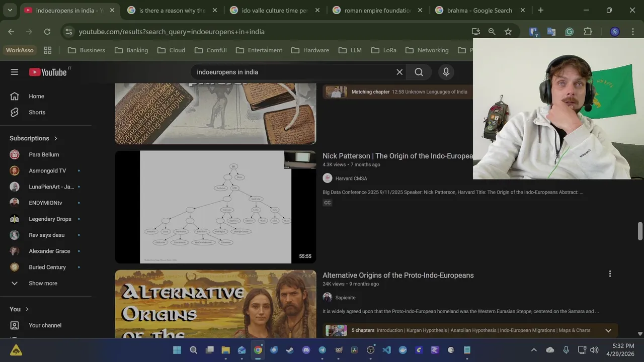Expand the You section chevron
Screen dimensions: 644x362
point(27,309)
